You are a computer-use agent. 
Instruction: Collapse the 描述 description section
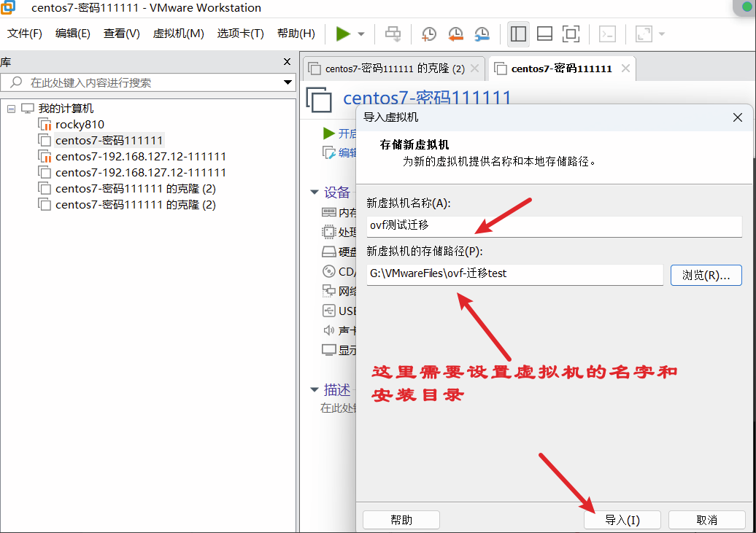point(315,389)
